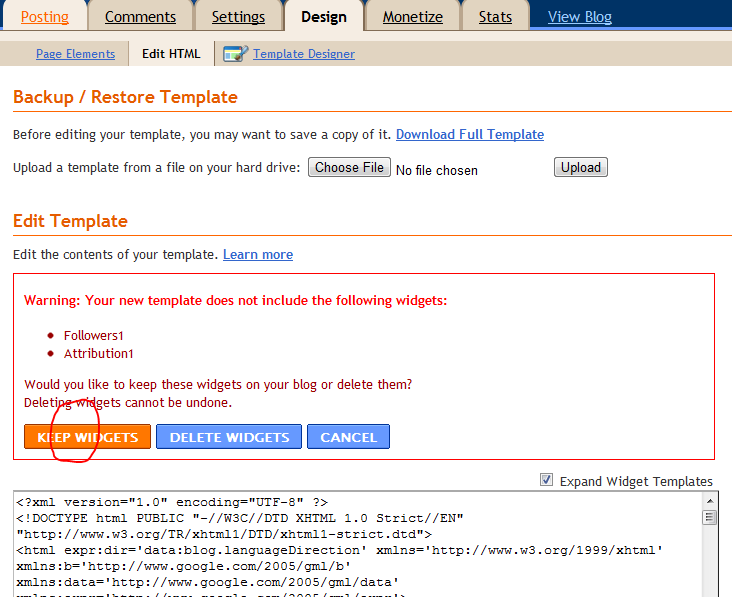Select the Edit HTML sub-tab
The height and width of the screenshot is (597, 732).
171,54
